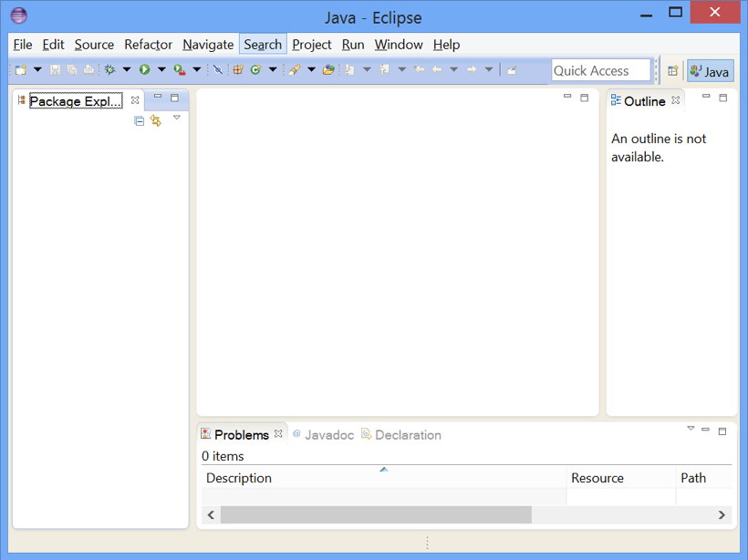
Task: Open the Package Explorer View Menu triangle
Action: [x=176, y=118]
